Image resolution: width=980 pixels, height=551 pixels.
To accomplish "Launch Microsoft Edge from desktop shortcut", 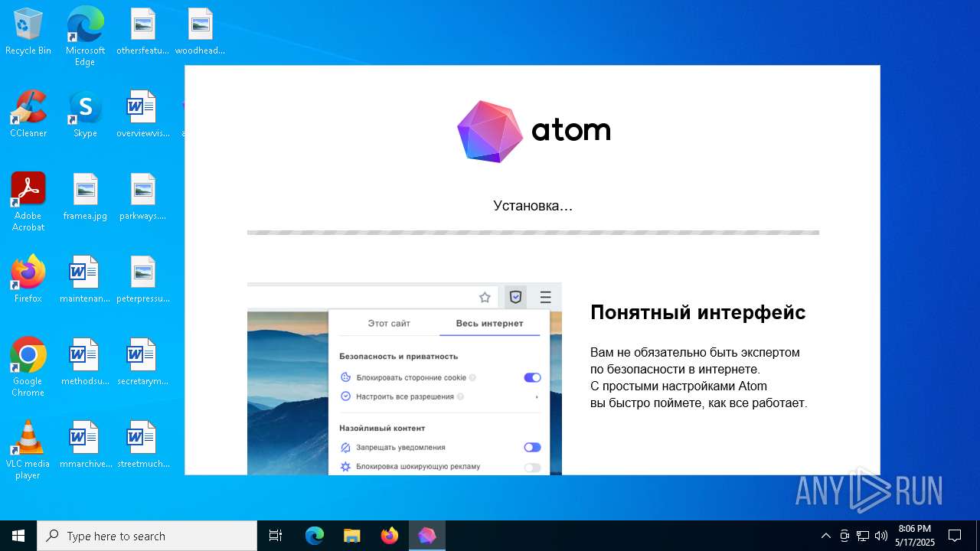I will pyautogui.click(x=85, y=37).
